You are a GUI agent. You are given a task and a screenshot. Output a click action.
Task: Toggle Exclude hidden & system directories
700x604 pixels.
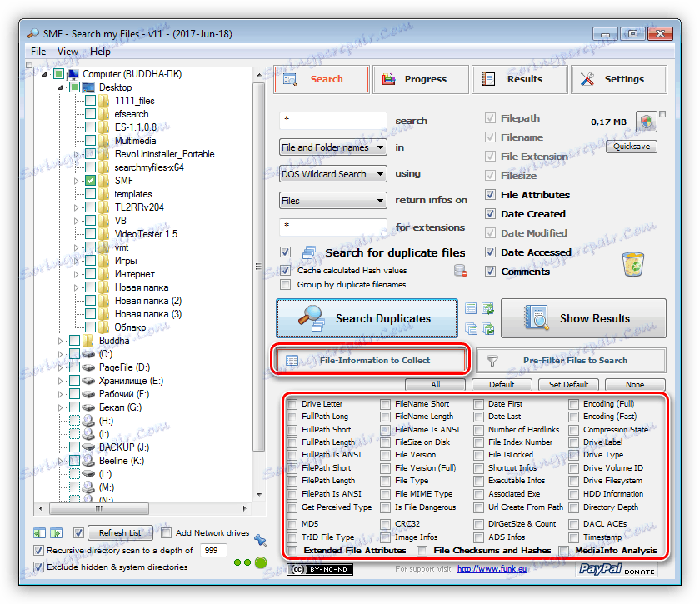tap(39, 567)
